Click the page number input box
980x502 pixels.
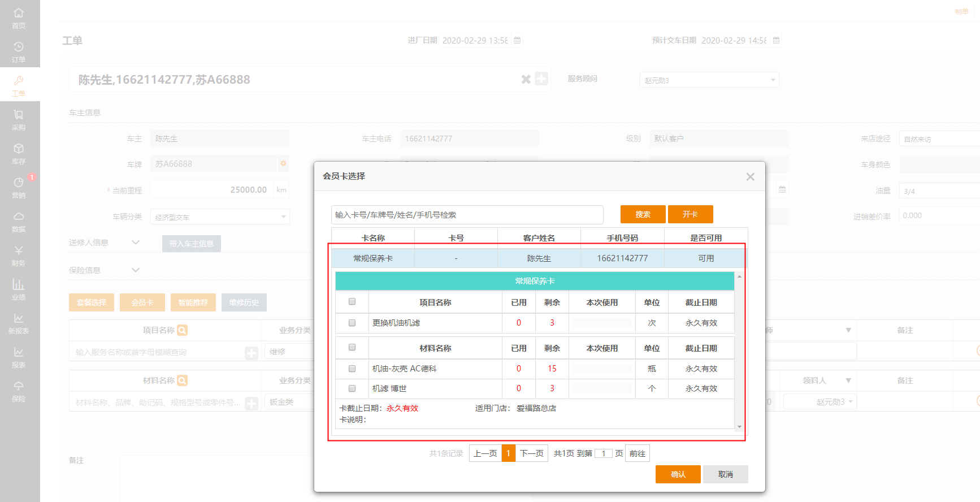pos(604,453)
